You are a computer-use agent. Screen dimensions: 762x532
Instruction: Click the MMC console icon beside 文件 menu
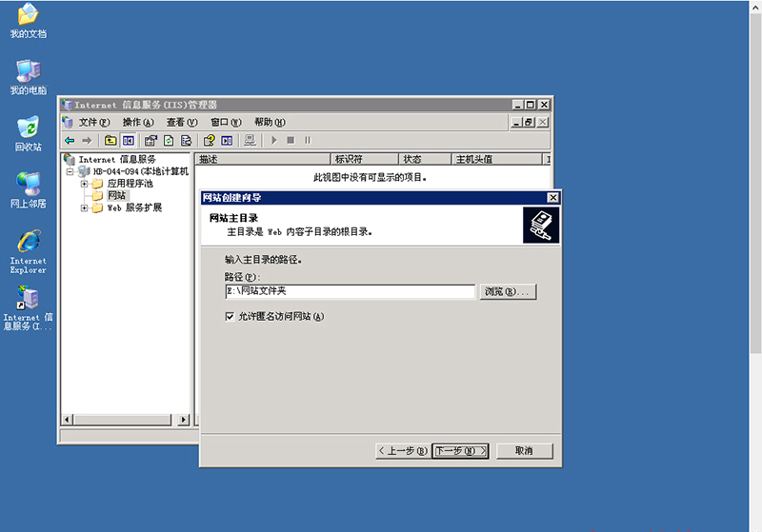pyautogui.click(x=68, y=123)
